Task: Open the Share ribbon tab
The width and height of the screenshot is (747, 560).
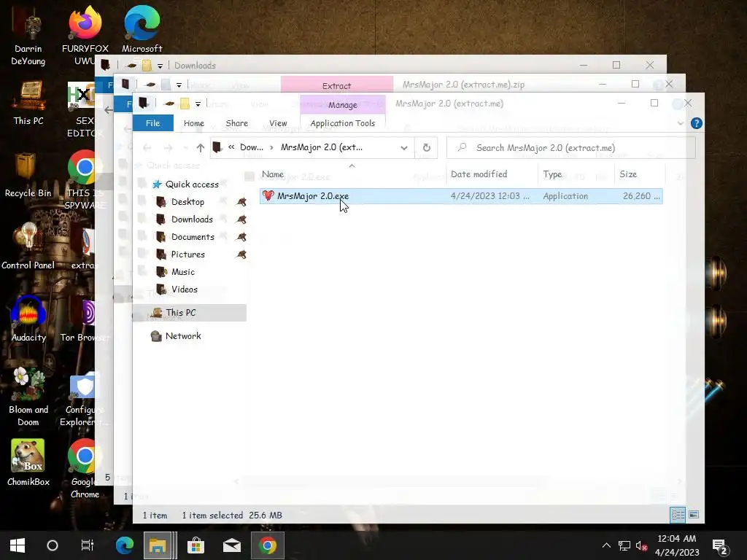Action: point(237,123)
